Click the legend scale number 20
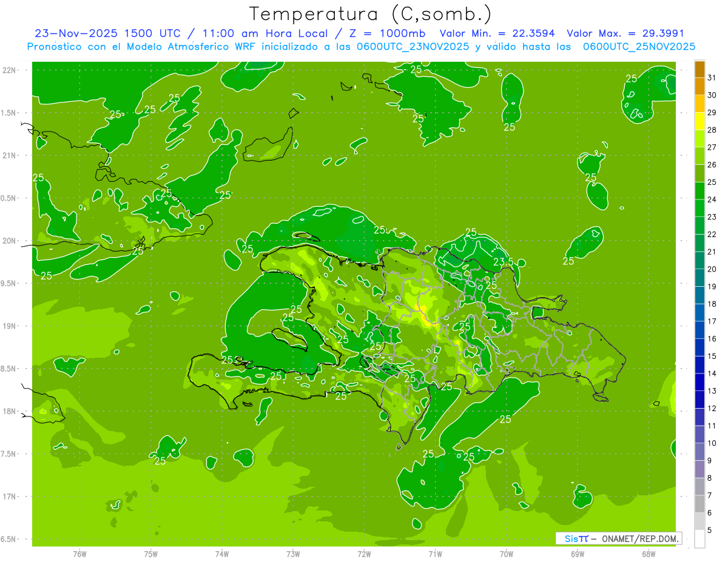 [712, 269]
